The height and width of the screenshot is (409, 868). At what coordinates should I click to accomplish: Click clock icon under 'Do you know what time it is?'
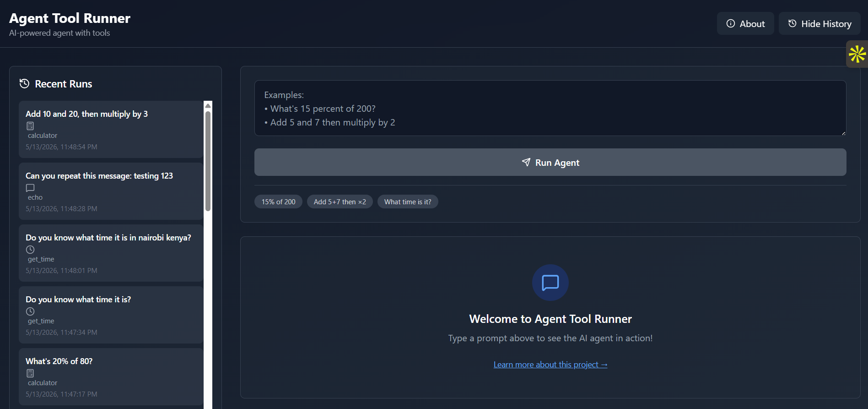[30, 311]
